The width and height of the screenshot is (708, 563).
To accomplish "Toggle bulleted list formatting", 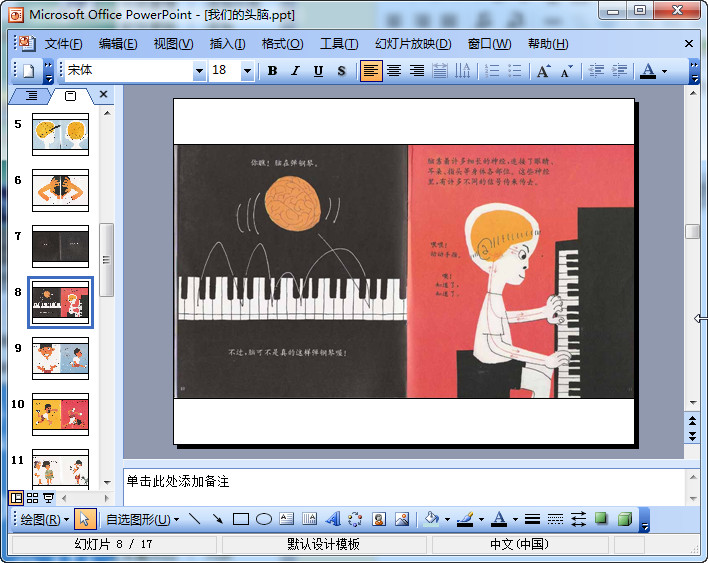I will (514, 71).
